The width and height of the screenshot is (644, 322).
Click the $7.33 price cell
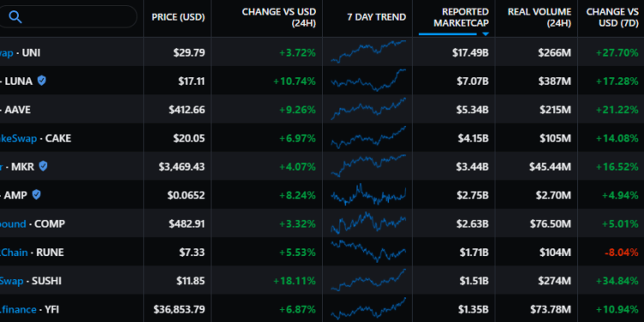coord(191,252)
